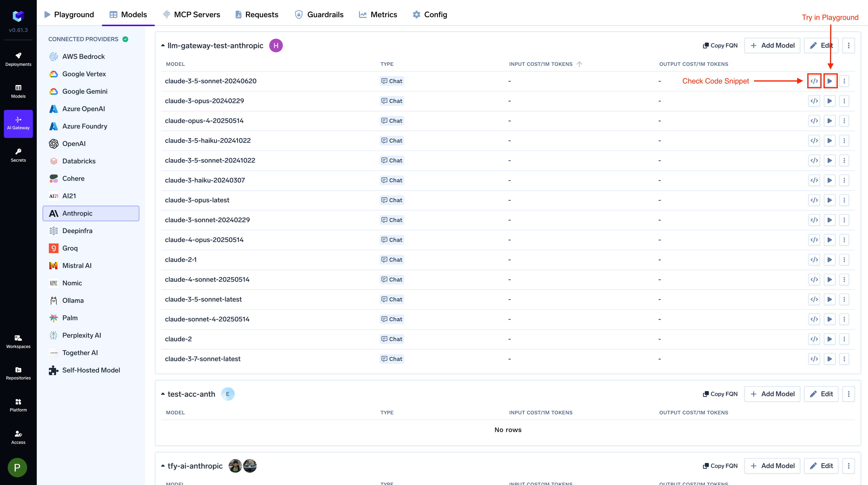The image size is (868, 485).
Task: Collapse the test-acc-anth section
Action: tap(163, 394)
